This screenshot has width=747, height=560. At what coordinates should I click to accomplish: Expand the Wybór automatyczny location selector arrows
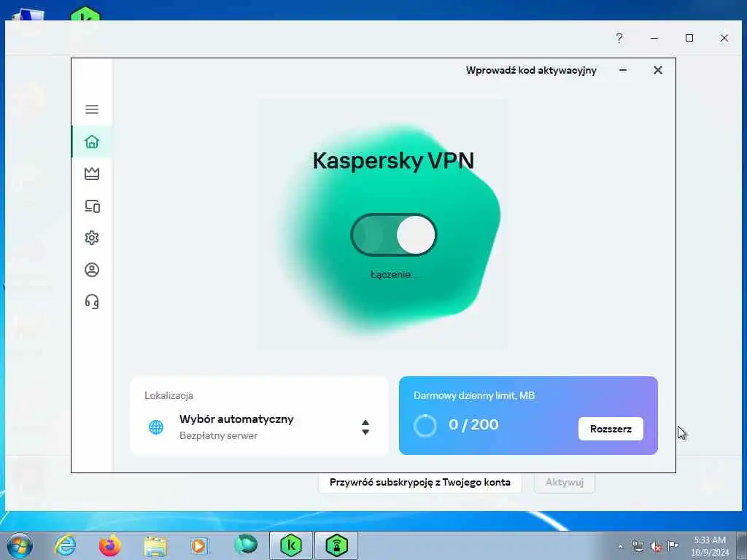(365, 427)
